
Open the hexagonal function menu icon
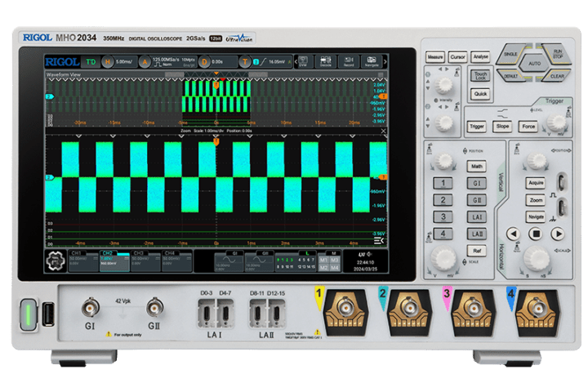(56, 261)
